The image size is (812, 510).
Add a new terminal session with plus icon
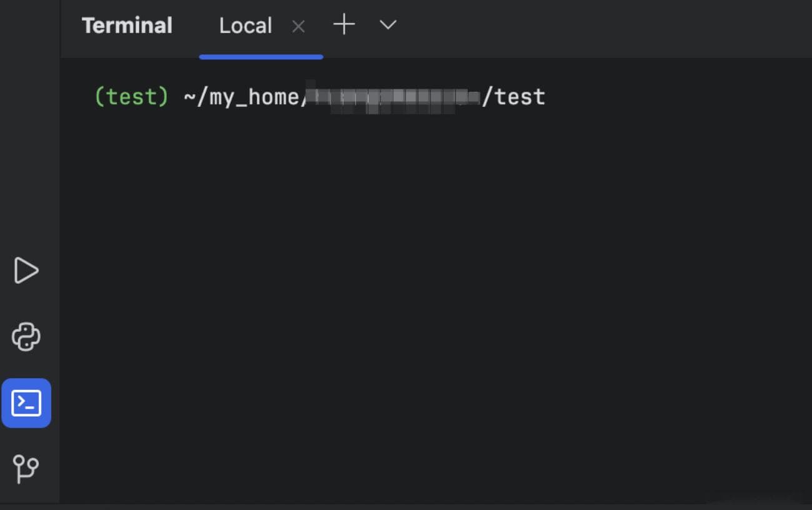point(344,25)
